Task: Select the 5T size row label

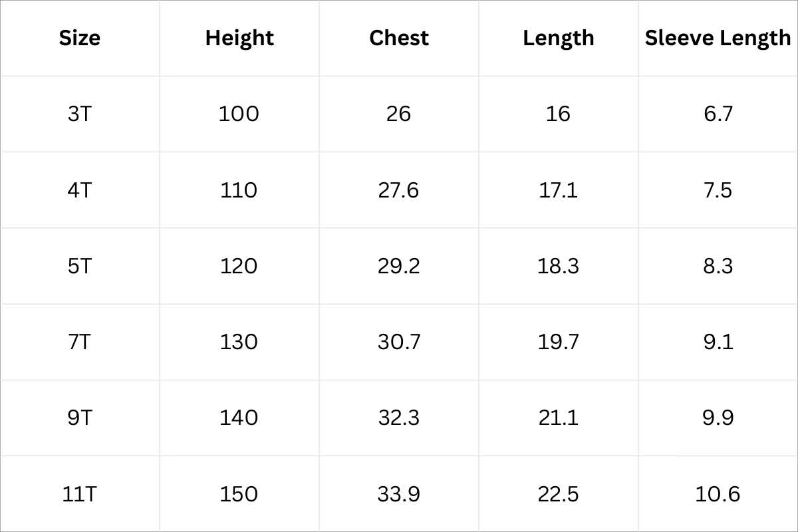Action: tap(80, 266)
